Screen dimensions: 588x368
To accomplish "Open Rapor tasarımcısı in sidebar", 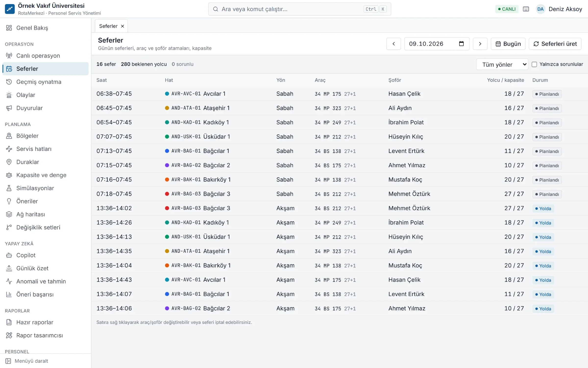I will (x=45, y=335).
